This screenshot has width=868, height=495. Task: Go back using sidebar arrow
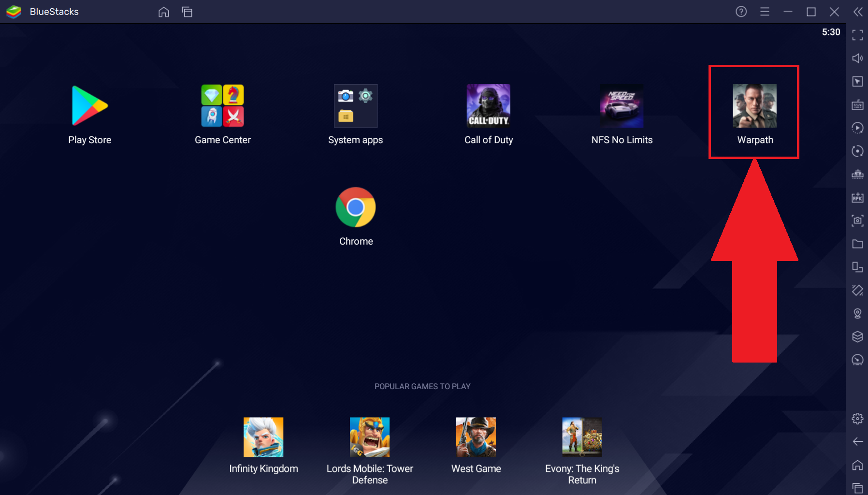pyautogui.click(x=857, y=442)
